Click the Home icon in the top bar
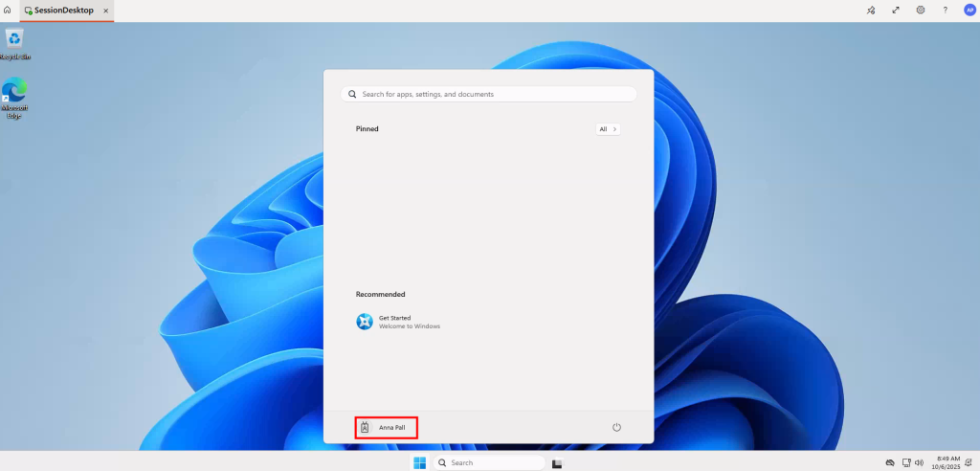 (8, 10)
